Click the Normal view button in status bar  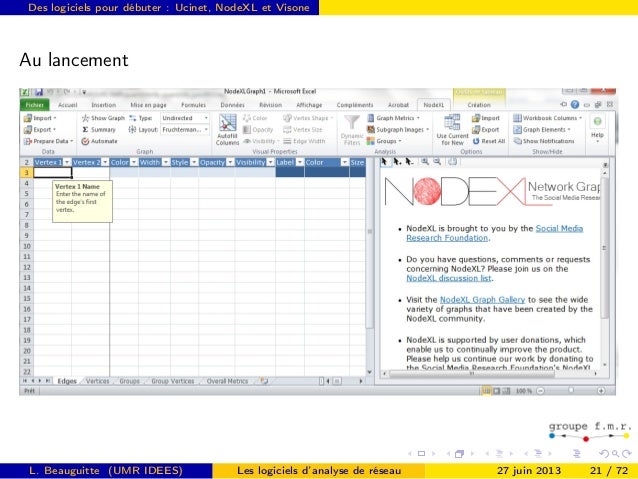click(x=486, y=391)
